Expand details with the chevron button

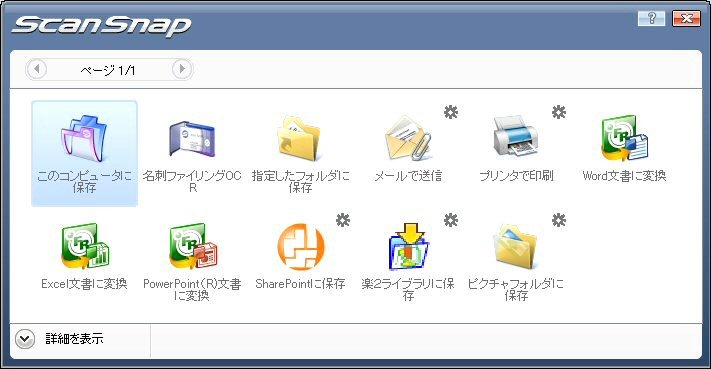pos(24,339)
